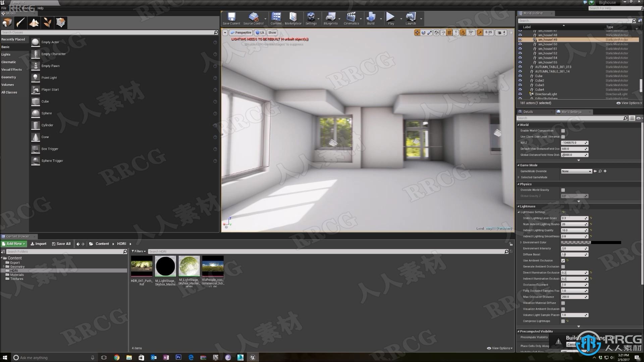Image resolution: width=644 pixels, height=362 pixels.
Task: Toggle Use Ambient Occlusion checkbox
Action: pos(562,260)
